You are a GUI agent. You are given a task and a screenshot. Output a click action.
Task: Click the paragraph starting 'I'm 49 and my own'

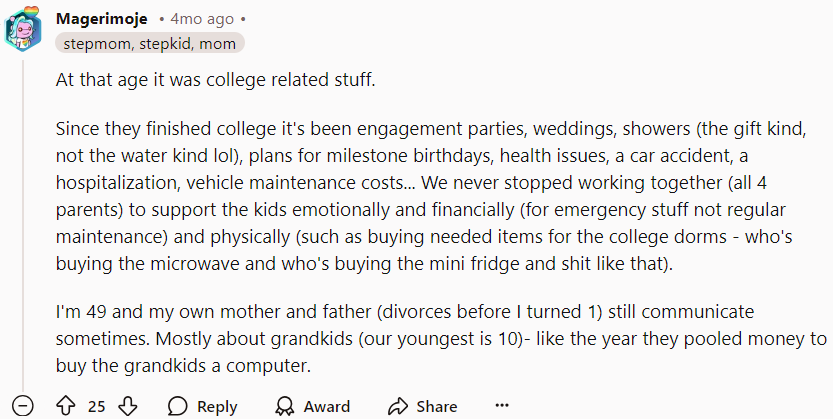point(441,338)
